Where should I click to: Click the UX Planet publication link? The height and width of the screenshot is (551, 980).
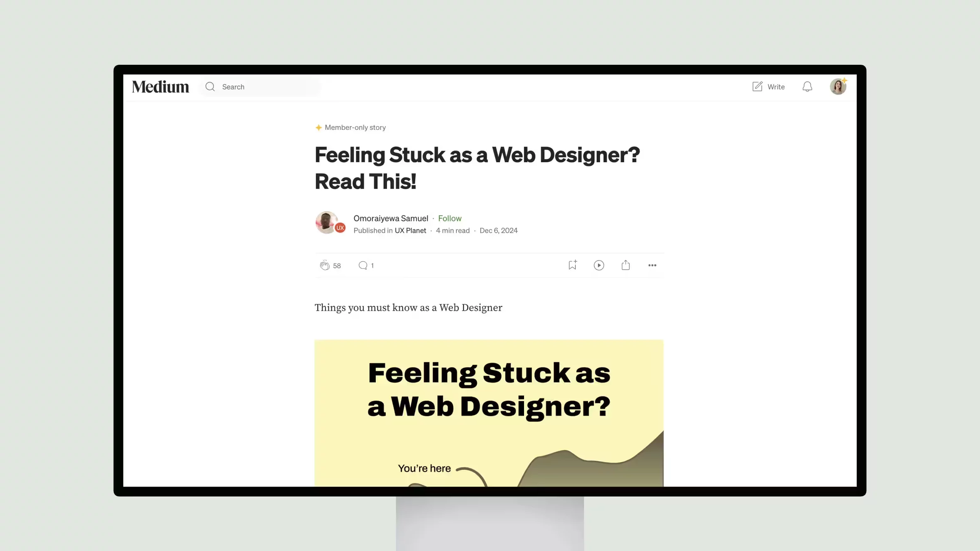411,230
